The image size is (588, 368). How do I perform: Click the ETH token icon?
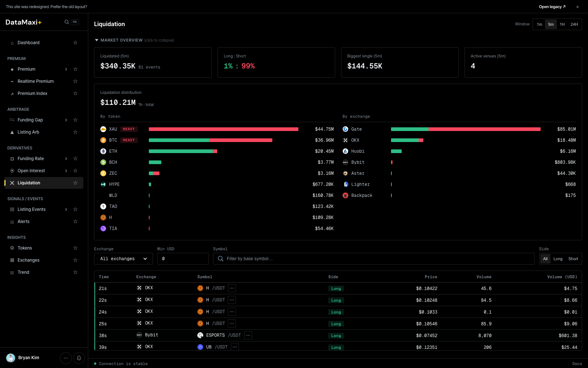click(x=103, y=151)
